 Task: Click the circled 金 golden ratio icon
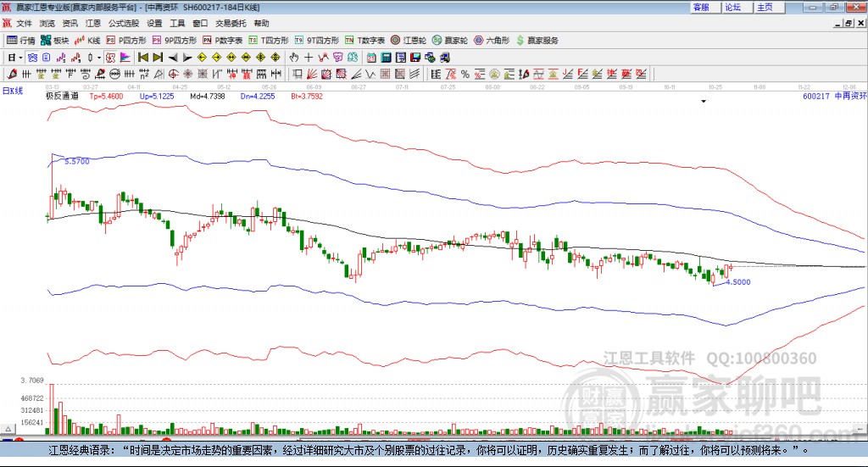(x=494, y=74)
